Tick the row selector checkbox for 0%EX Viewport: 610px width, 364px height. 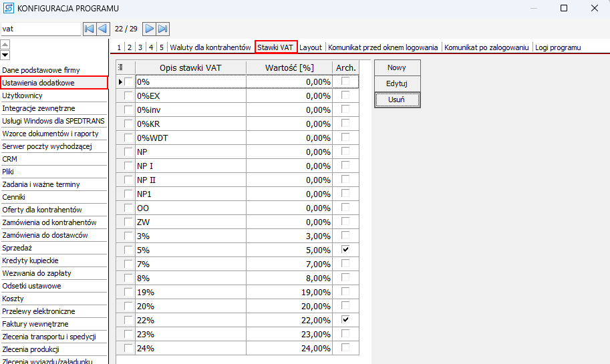point(128,96)
